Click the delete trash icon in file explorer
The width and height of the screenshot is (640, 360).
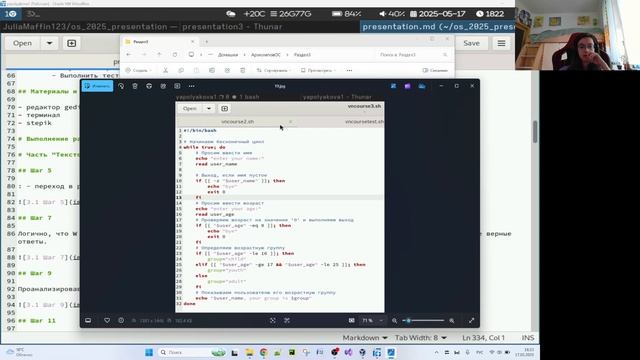point(242,70)
